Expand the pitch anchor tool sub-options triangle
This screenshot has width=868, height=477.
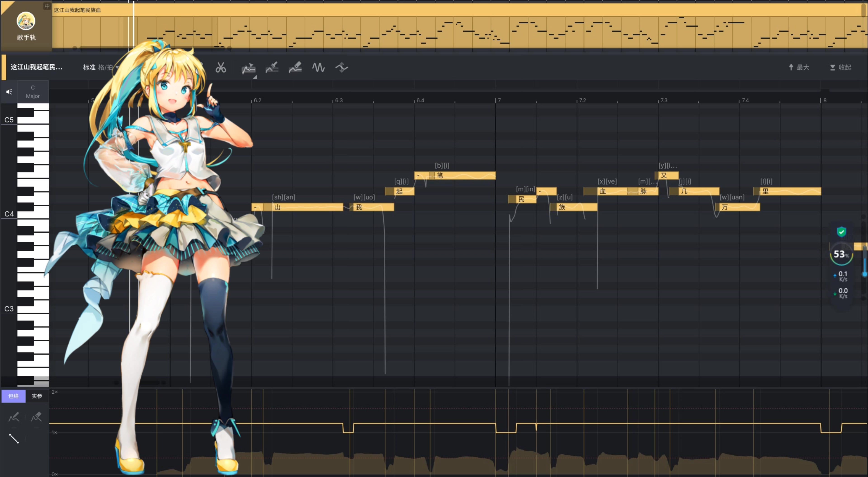click(x=255, y=77)
